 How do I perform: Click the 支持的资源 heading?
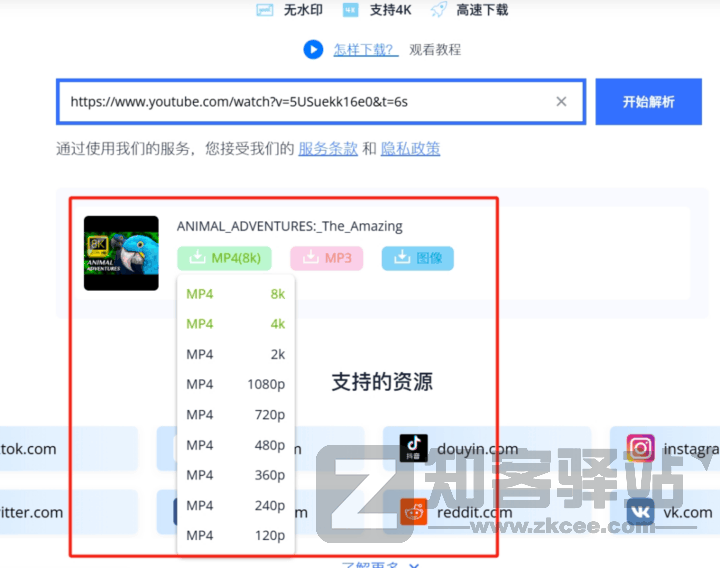382,382
